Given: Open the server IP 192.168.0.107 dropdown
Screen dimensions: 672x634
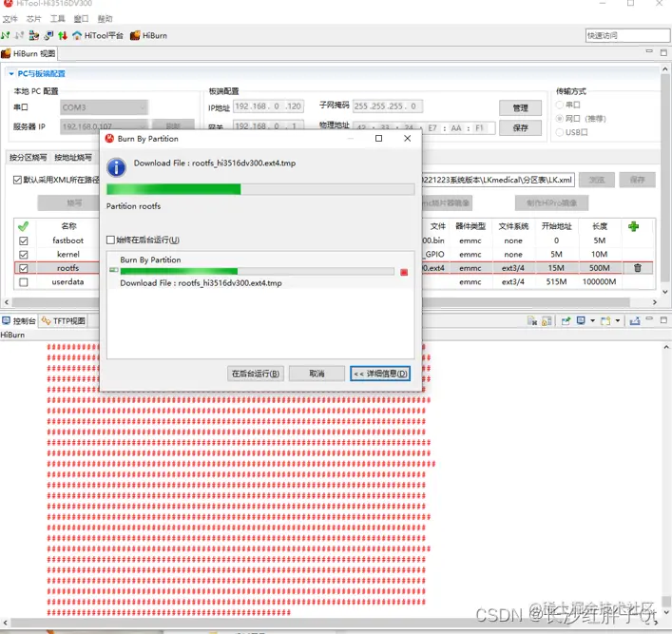Looking at the screenshot, I should tap(105, 126).
